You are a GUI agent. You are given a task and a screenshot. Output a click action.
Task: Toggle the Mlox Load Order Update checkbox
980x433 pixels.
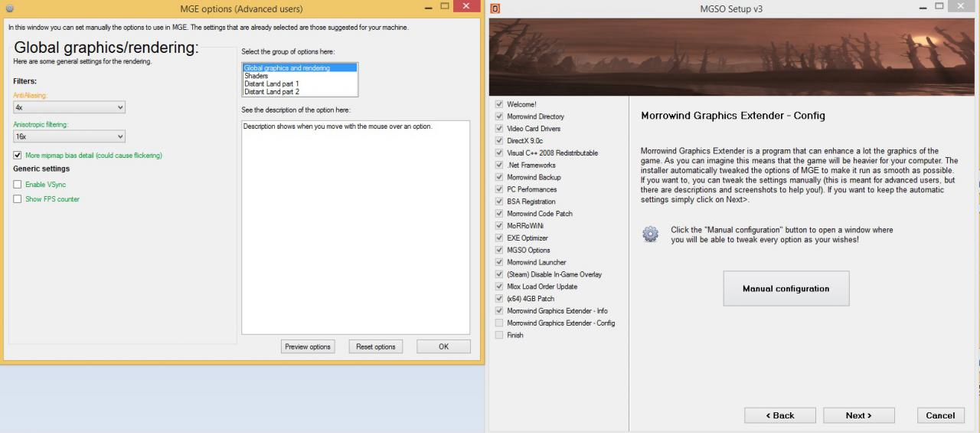[x=499, y=287]
